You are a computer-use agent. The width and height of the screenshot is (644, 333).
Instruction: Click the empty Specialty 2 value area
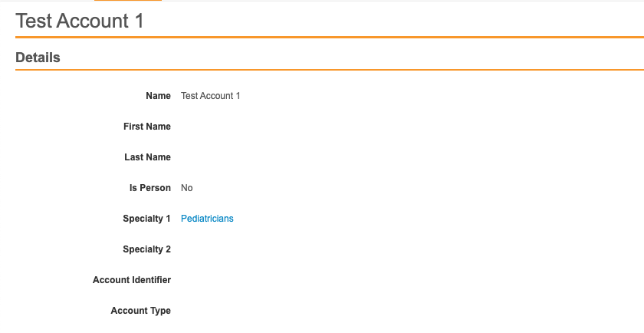(x=230, y=249)
